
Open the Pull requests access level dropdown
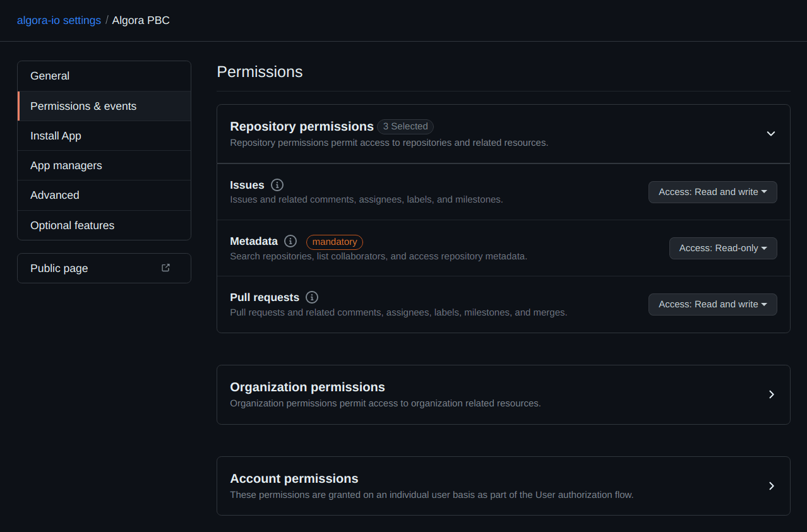[712, 304]
